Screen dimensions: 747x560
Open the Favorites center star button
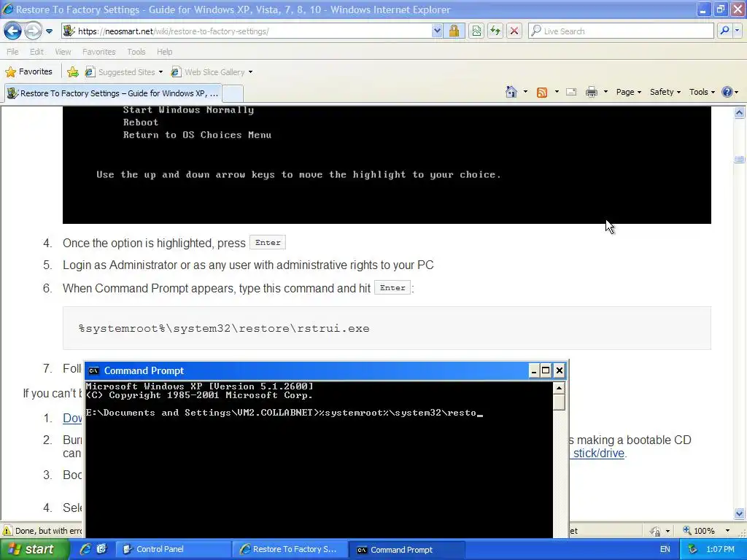pyautogui.click(x=28, y=71)
